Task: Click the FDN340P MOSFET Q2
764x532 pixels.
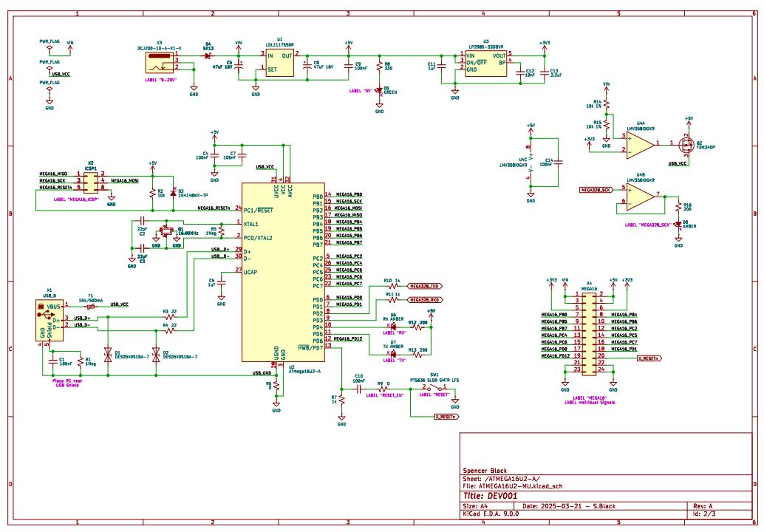Action: click(684, 143)
